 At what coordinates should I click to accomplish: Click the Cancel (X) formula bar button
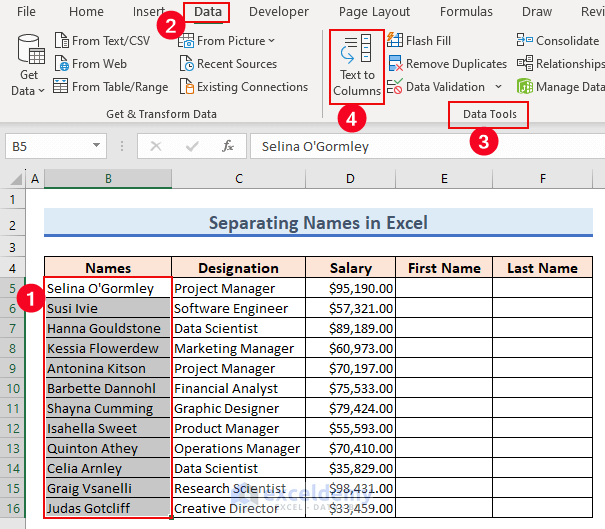point(155,146)
